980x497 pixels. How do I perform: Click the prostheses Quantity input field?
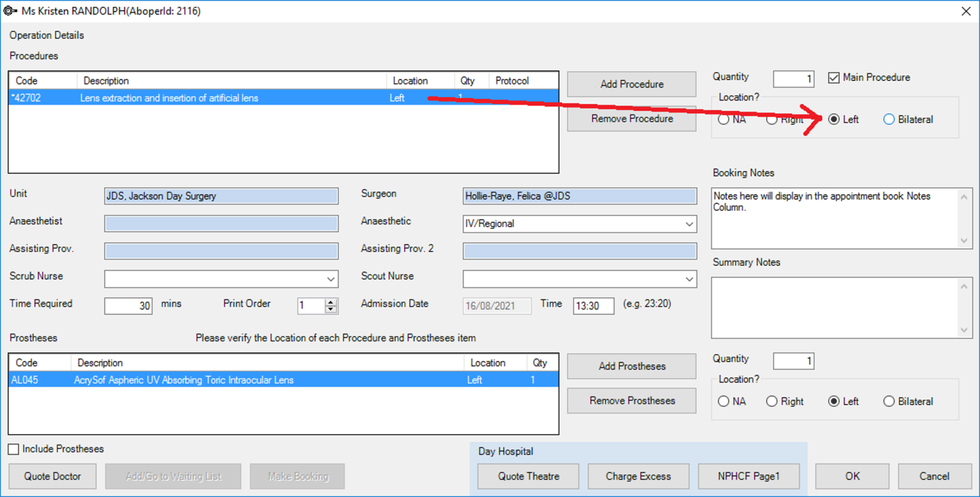coord(793,361)
